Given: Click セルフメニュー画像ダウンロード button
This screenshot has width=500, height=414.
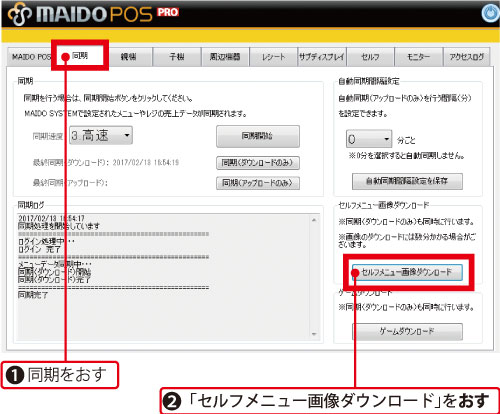Looking at the screenshot, I should 407,272.
